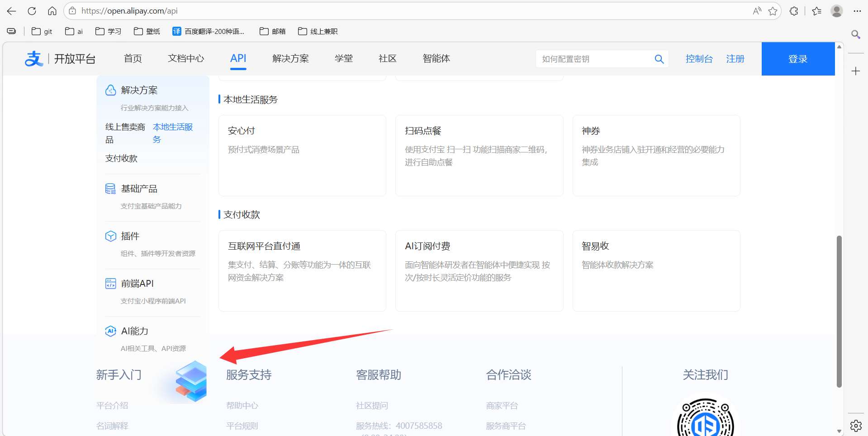868x436 pixels.
Task: Select 本地生活服务 in sidebar
Action: point(173,133)
